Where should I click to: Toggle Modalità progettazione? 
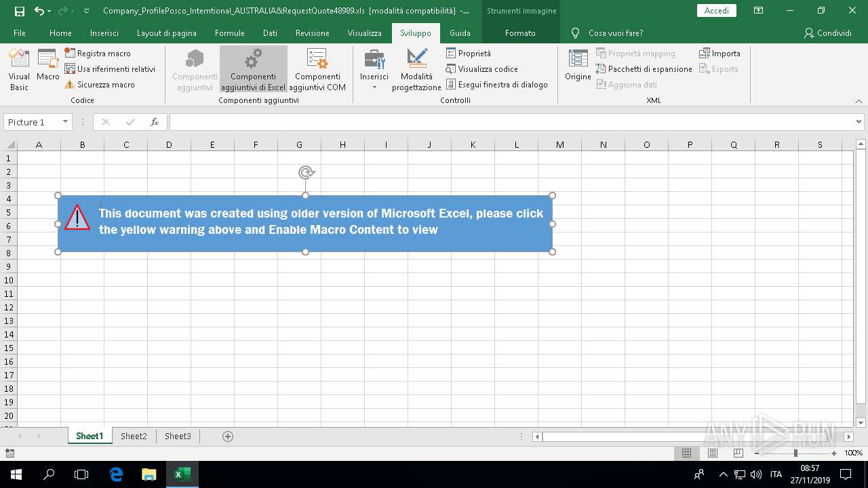[x=416, y=70]
